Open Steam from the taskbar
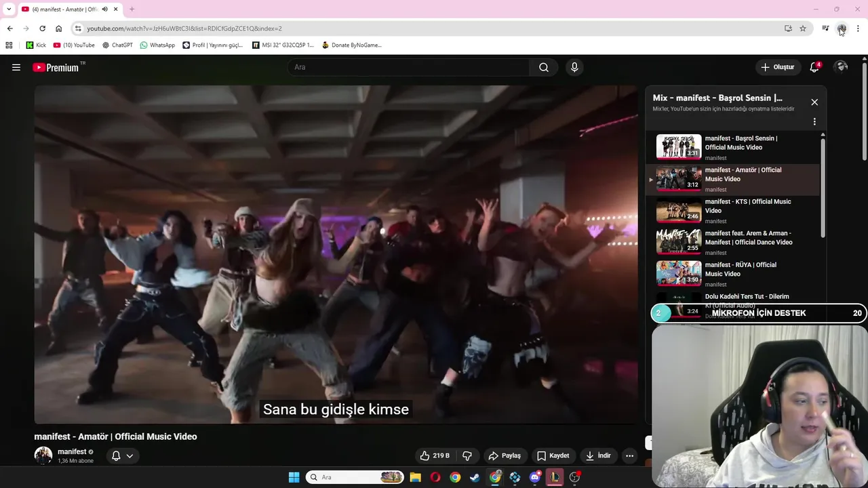The width and height of the screenshot is (868, 488). point(475,477)
